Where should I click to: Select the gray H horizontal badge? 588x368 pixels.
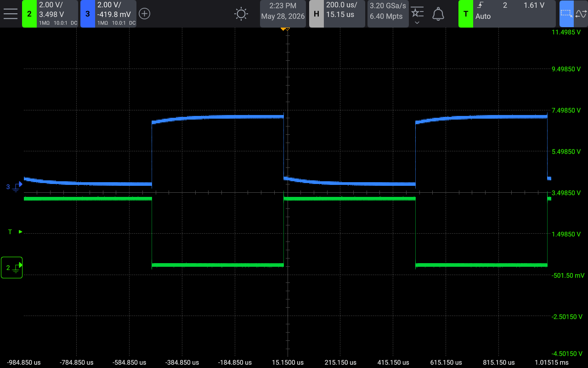click(x=317, y=14)
